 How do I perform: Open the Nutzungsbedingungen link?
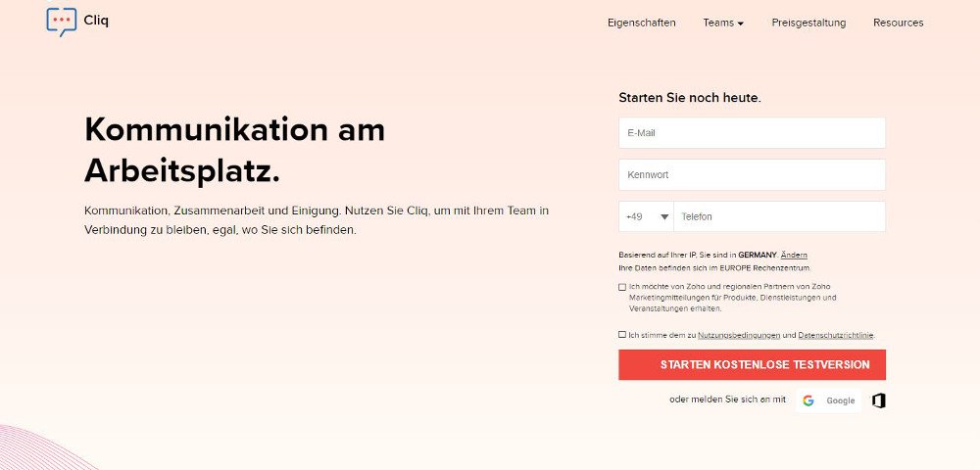click(739, 335)
